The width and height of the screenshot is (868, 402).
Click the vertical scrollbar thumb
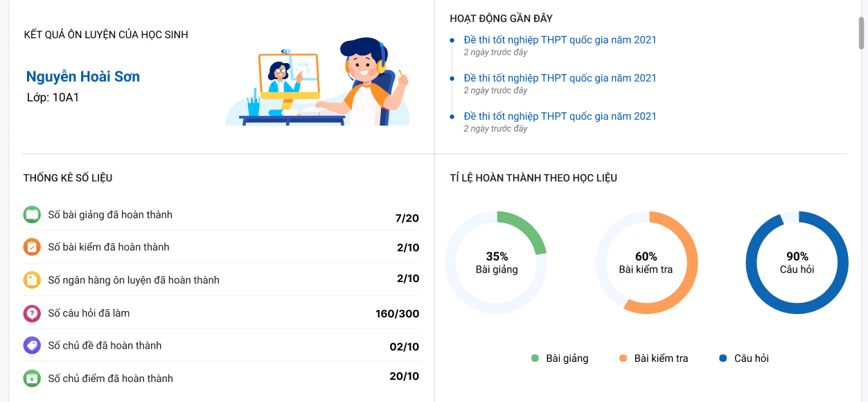[862, 33]
